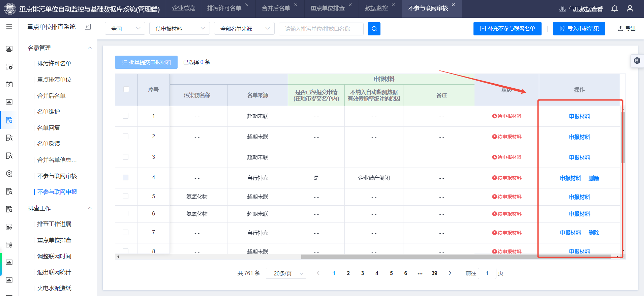Open 退出联网统计 in the sidebar
The image size is (644, 296).
(x=54, y=272)
